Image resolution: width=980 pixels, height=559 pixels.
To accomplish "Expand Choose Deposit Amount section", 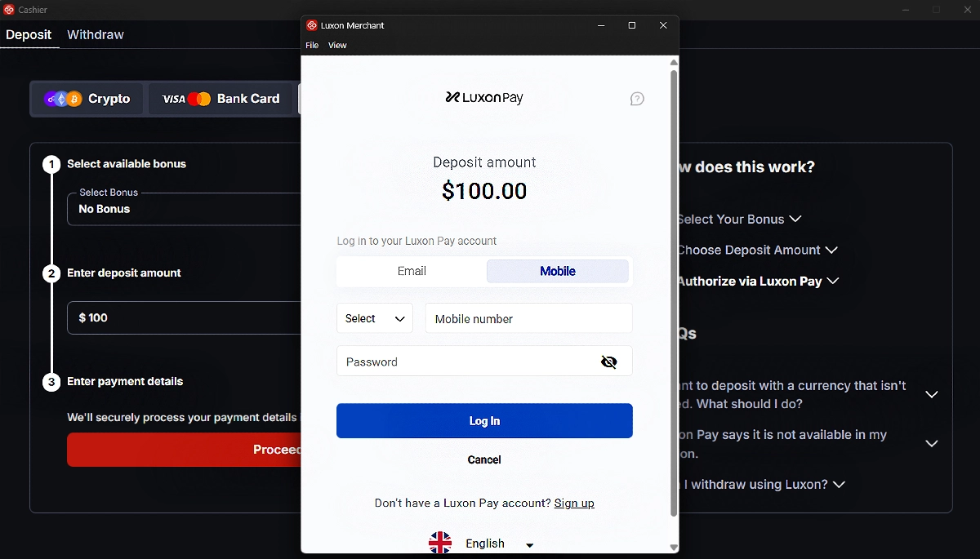I will (757, 250).
